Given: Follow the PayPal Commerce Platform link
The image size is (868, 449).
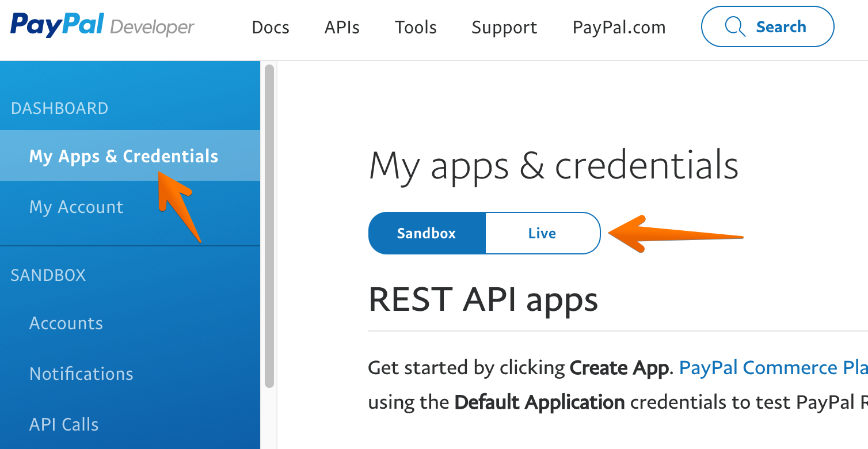Looking at the screenshot, I should click(x=771, y=367).
